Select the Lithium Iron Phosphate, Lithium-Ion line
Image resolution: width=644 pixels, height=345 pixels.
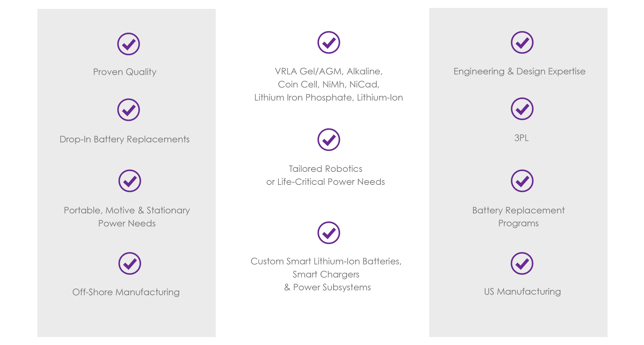[x=328, y=97]
